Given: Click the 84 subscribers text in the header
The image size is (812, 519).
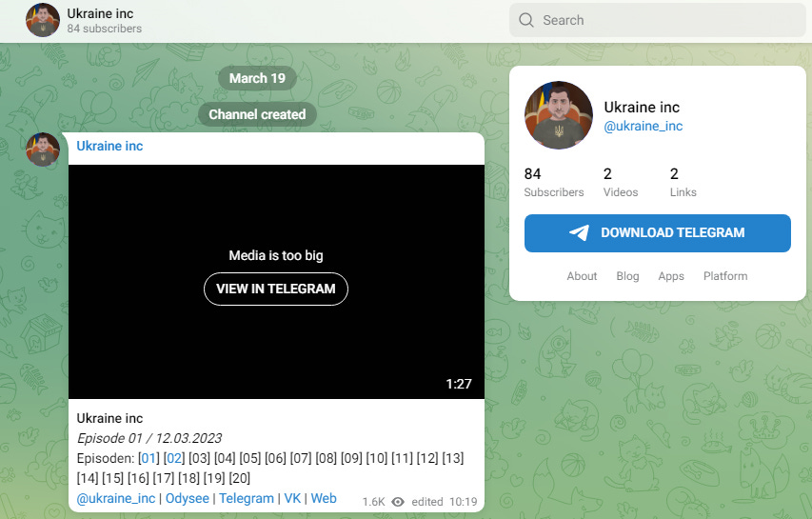Looking at the screenshot, I should point(104,29).
